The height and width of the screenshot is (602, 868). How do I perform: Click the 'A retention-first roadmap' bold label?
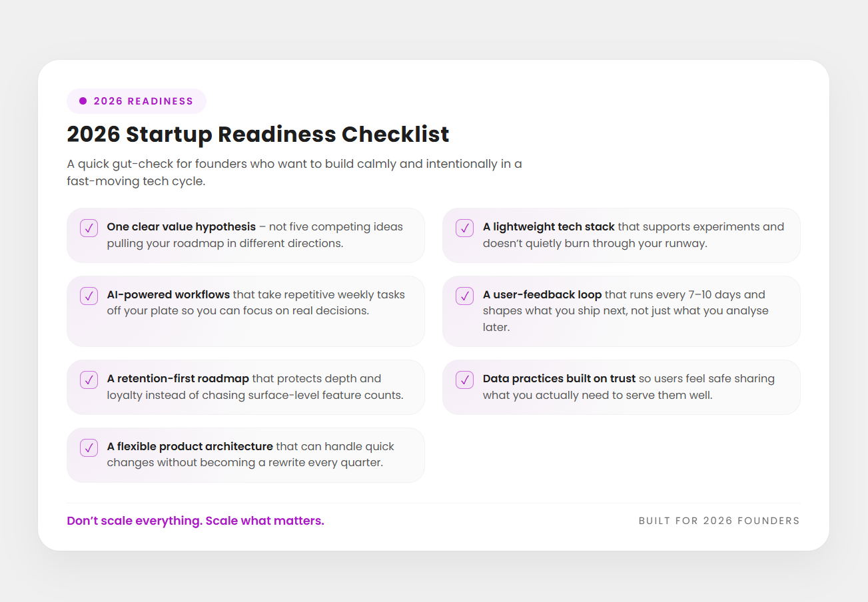point(178,379)
